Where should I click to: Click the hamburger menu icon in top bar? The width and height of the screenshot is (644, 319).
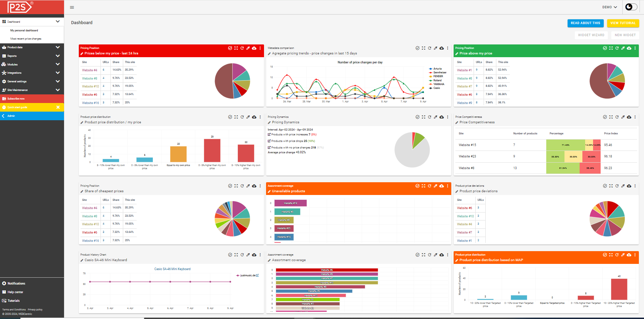(72, 7)
